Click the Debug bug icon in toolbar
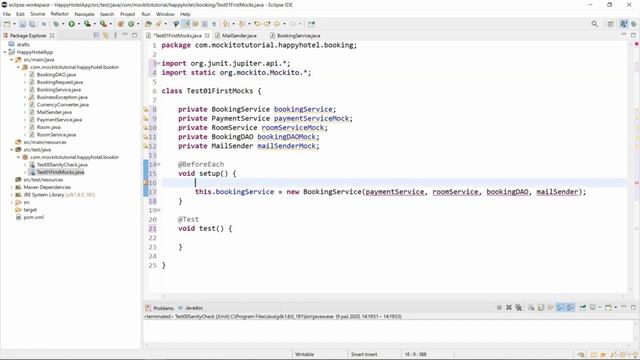 pos(56,24)
